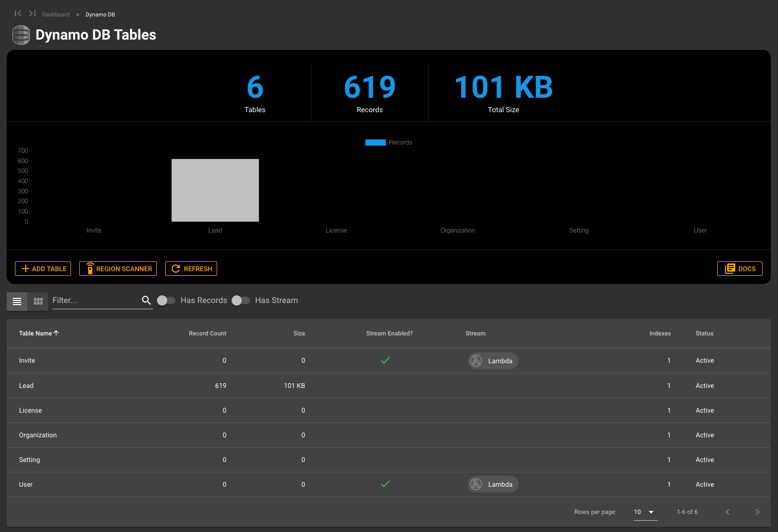Viewport: 778px width, 532px height.
Task: Switch to list view icon
Action: tap(17, 301)
